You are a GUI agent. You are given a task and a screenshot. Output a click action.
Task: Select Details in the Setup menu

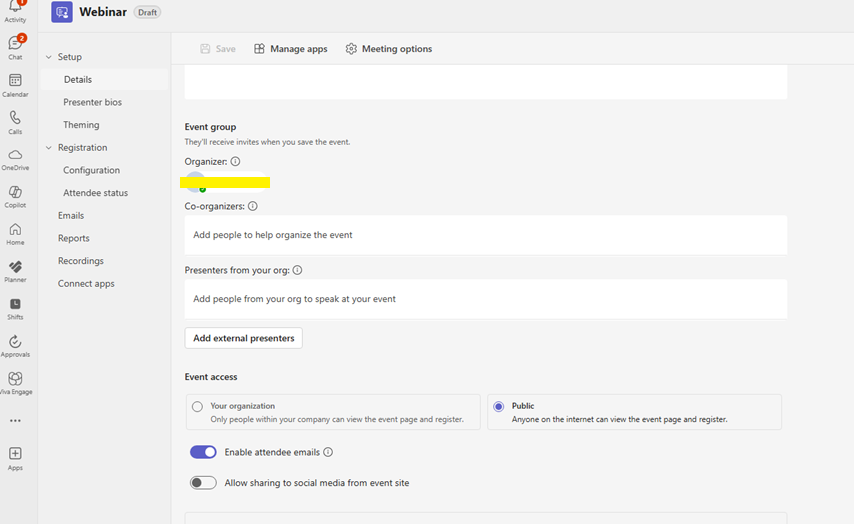105,80
